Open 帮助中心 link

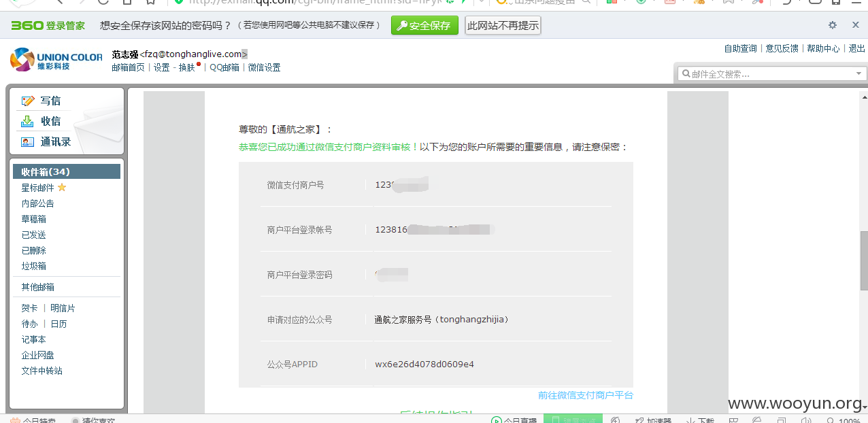[x=823, y=48]
